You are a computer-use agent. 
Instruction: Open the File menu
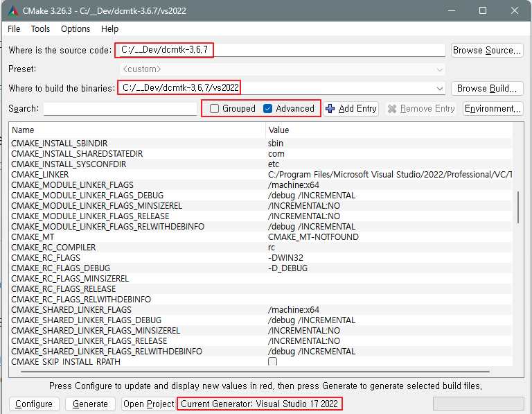point(14,29)
